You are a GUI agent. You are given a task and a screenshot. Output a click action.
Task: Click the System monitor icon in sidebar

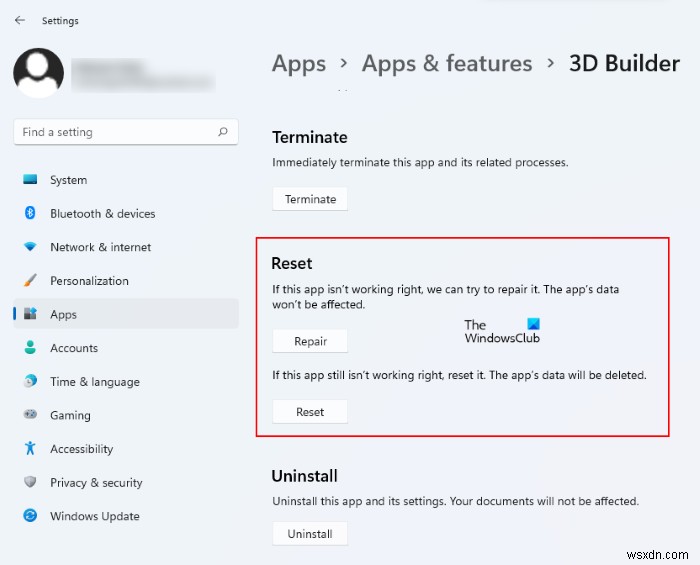point(30,180)
